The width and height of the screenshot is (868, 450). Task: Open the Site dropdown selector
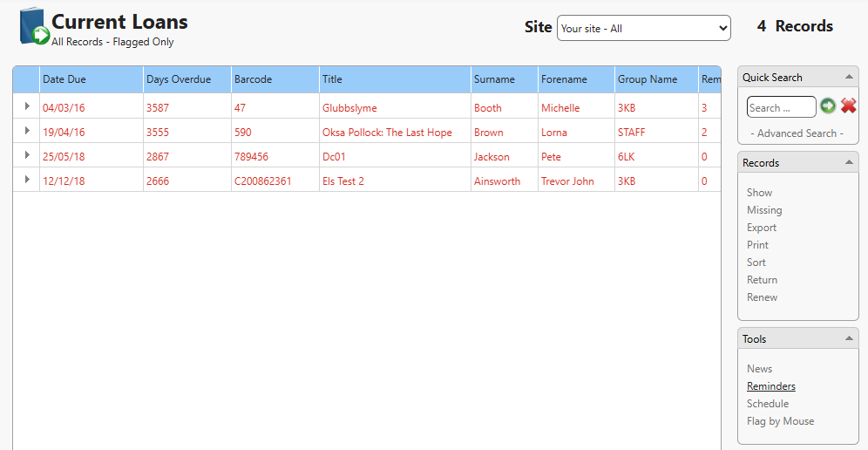pyautogui.click(x=643, y=28)
